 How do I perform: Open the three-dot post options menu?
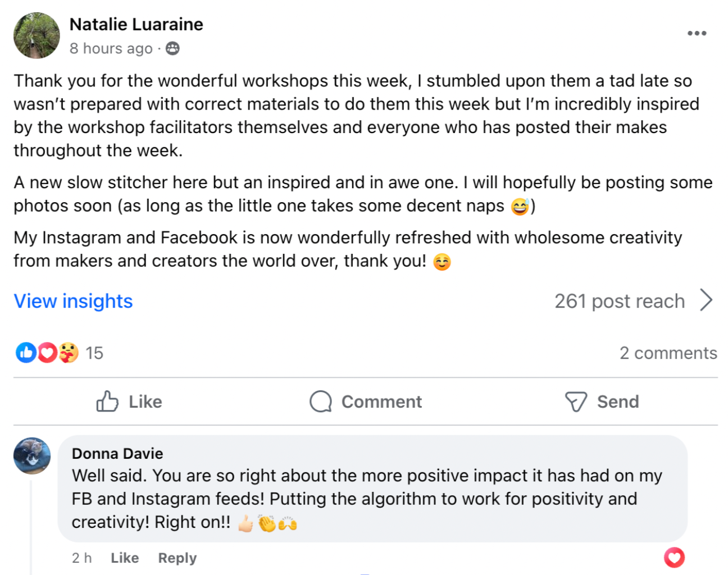(x=697, y=33)
